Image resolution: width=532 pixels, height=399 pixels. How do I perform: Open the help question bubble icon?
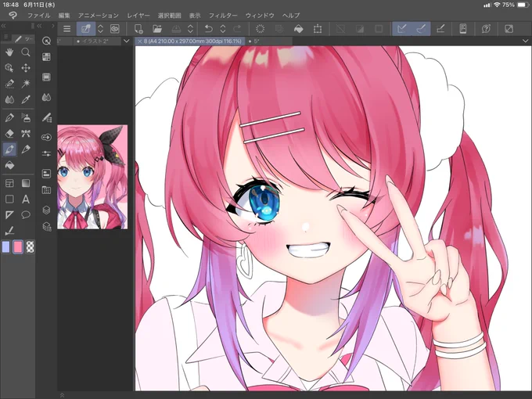point(486,29)
